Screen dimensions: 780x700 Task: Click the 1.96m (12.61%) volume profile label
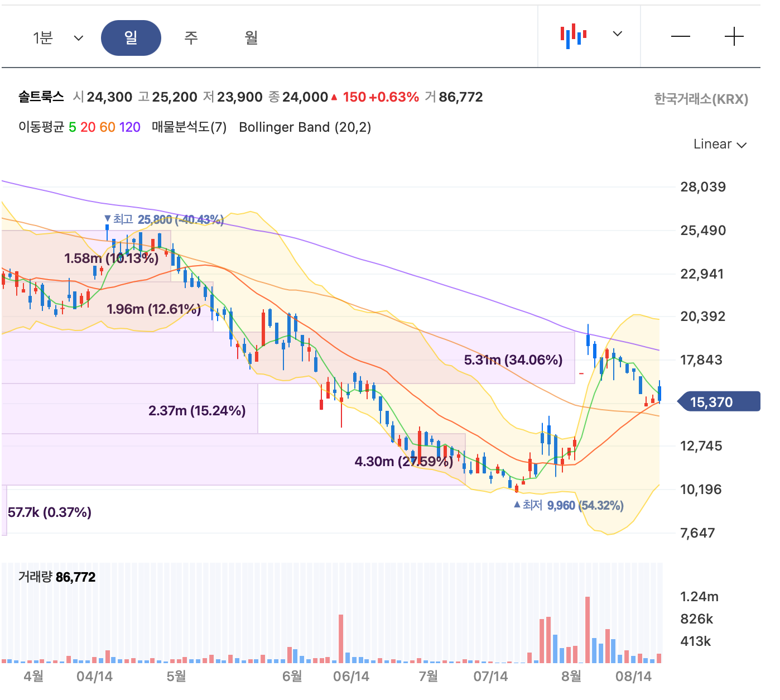click(153, 309)
